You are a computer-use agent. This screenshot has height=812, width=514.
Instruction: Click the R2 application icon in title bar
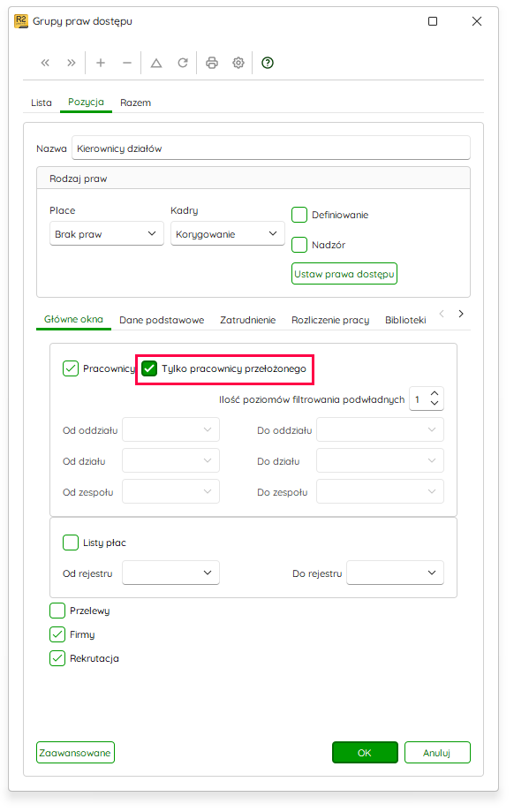pos(20,21)
